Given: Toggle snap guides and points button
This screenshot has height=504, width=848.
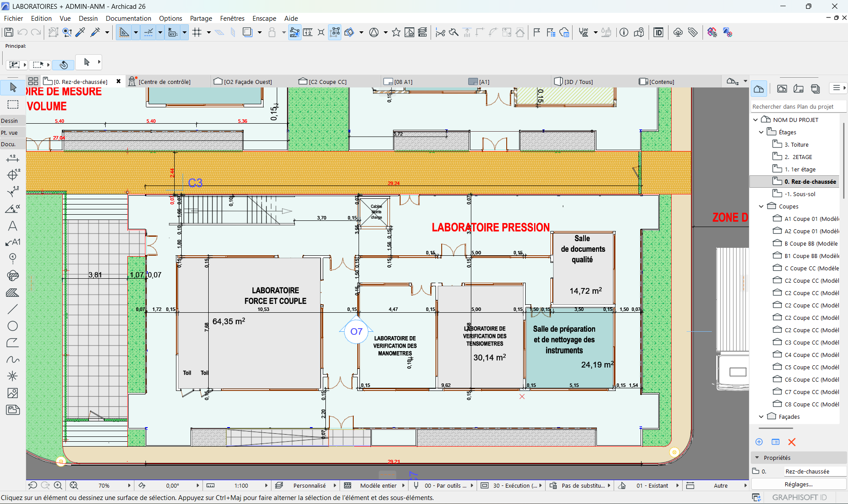Looking at the screenshot, I should point(149,32).
